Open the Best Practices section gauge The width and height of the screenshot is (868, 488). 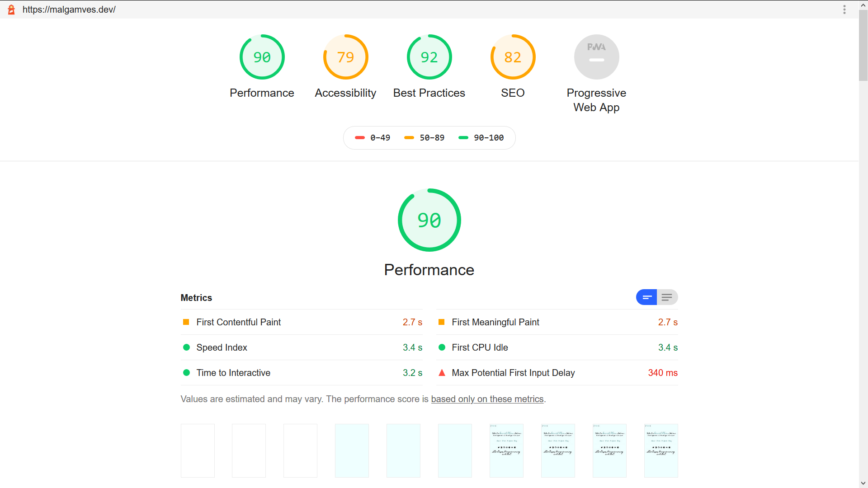coord(429,57)
